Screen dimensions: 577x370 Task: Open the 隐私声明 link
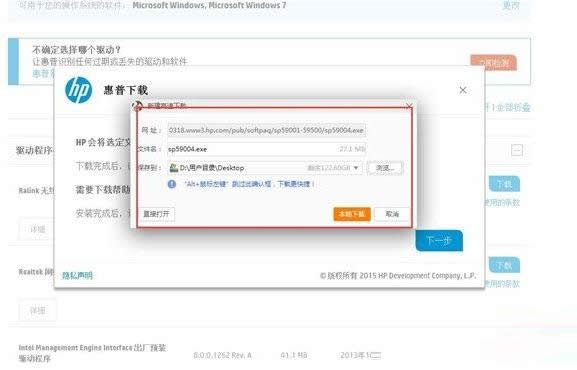point(77,275)
